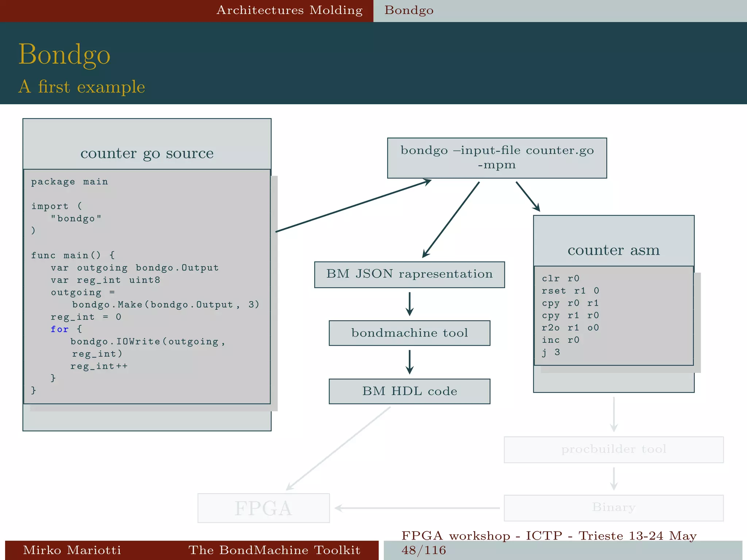Select the Bondgo section in header
Image resolution: width=747 pixels, height=560 pixels.
409,10
